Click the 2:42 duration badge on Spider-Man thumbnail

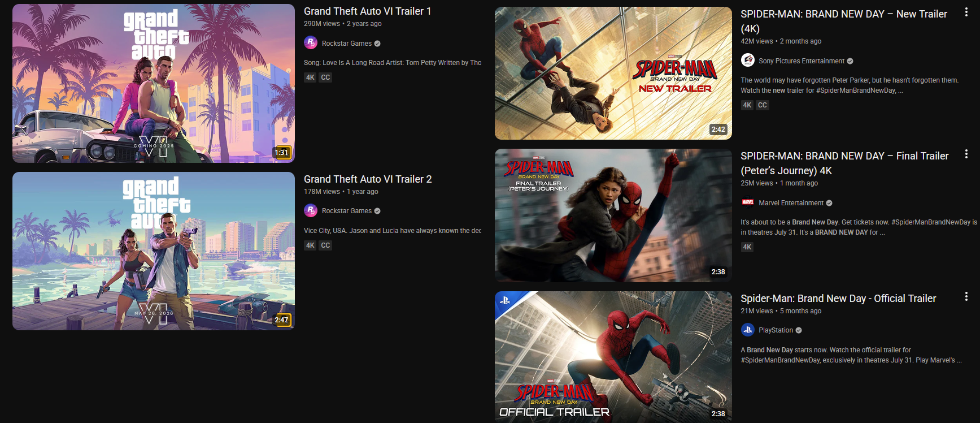(718, 130)
